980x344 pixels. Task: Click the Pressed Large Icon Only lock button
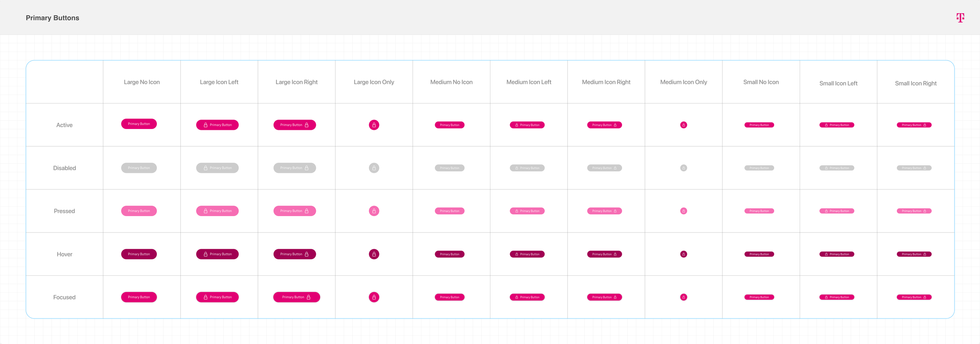[x=374, y=211]
